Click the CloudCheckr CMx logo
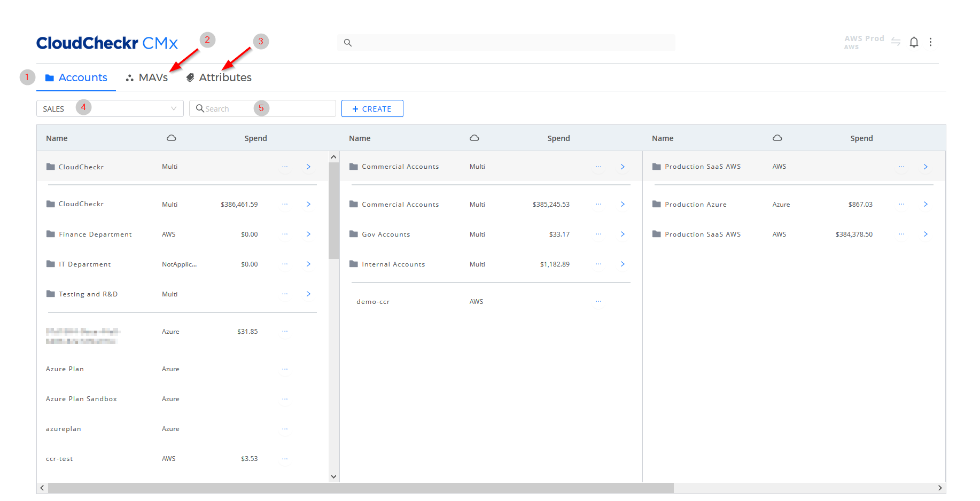The height and width of the screenshot is (501, 980). (107, 43)
